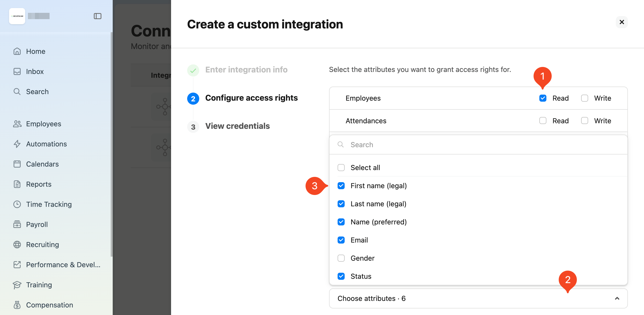Click the 'Gender' label text

pyautogui.click(x=363, y=258)
